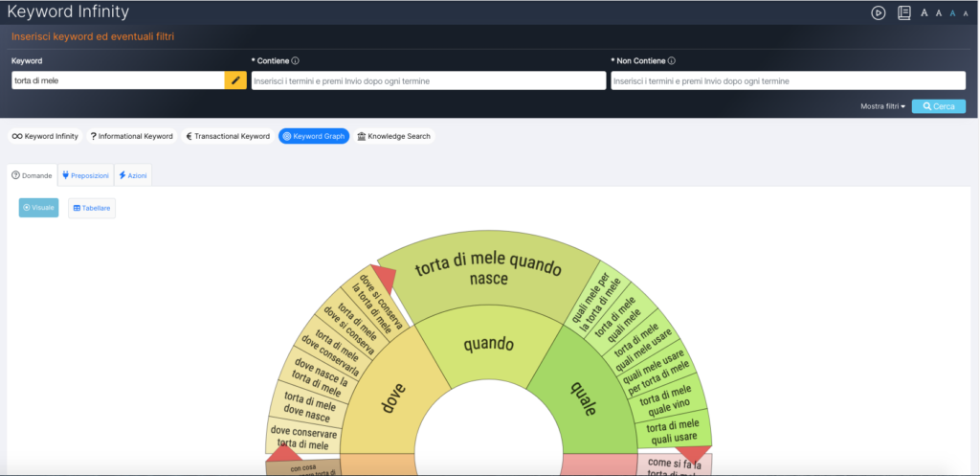Click the red arrow below 'quali usare' segment

[693, 454]
